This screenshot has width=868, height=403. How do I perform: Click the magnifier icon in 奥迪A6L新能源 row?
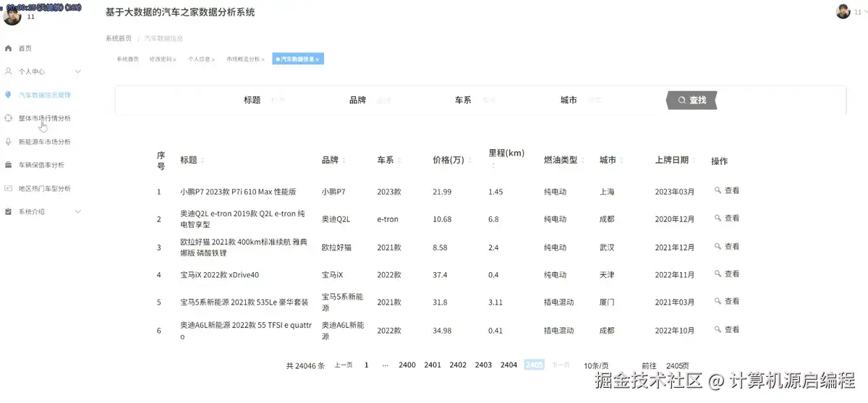pos(718,330)
